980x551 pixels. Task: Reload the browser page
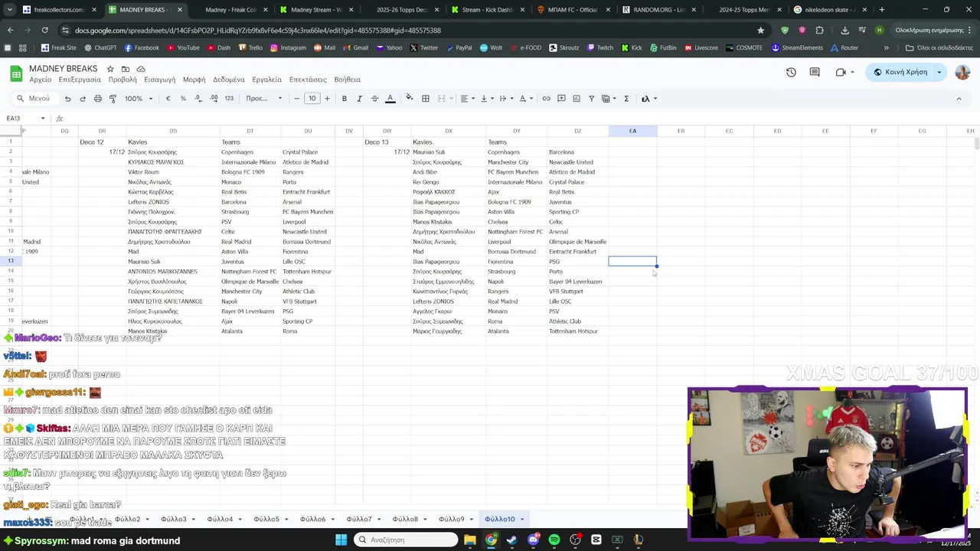click(x=44, y=31)
